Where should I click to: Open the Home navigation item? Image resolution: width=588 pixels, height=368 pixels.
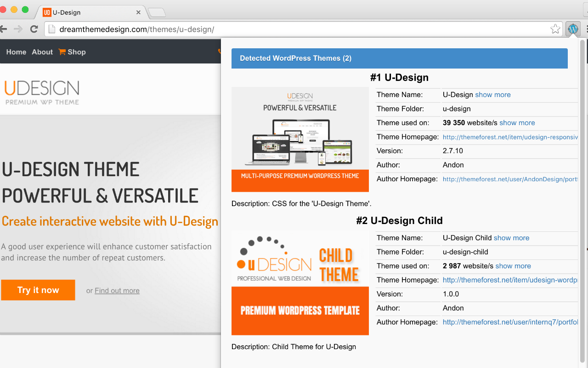tap(16, 52)
